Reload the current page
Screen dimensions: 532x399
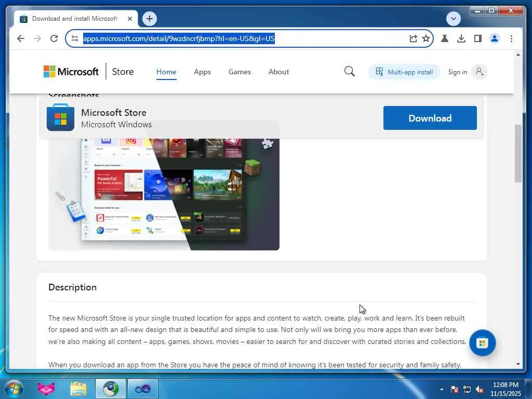tap(54, 38)
